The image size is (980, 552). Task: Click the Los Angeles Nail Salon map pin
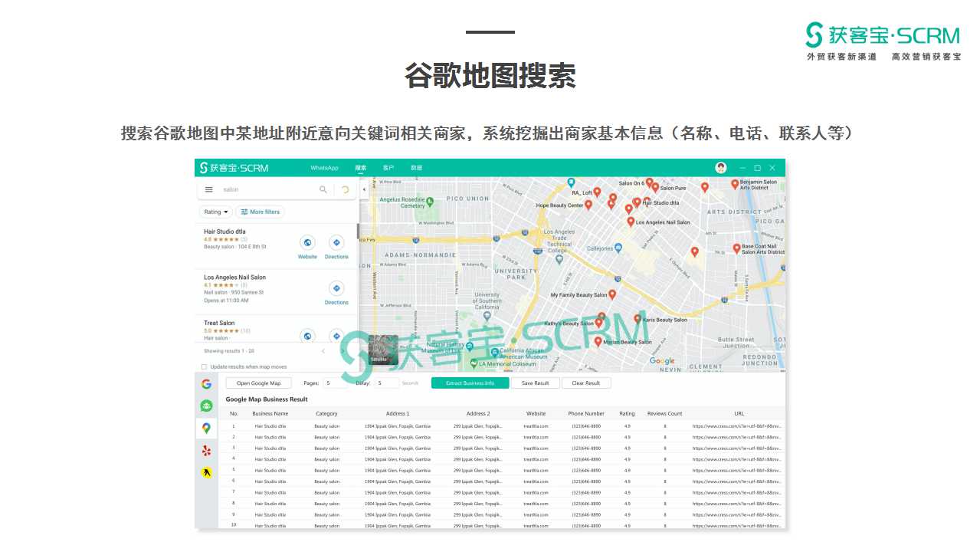631,222
